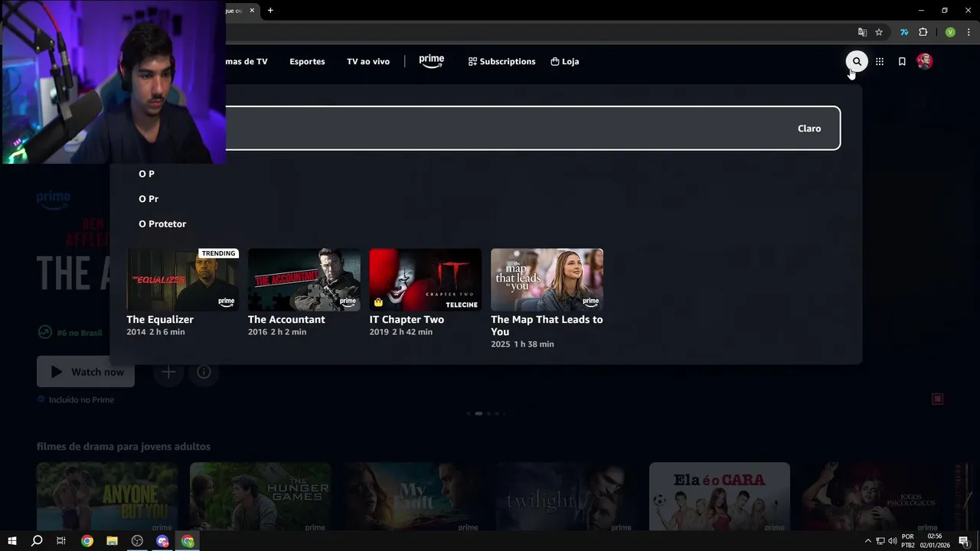The width and height of the screenshot is (980, 551).
Task: Open the Prime Video profile avatar
Action: tap(925, 61)
